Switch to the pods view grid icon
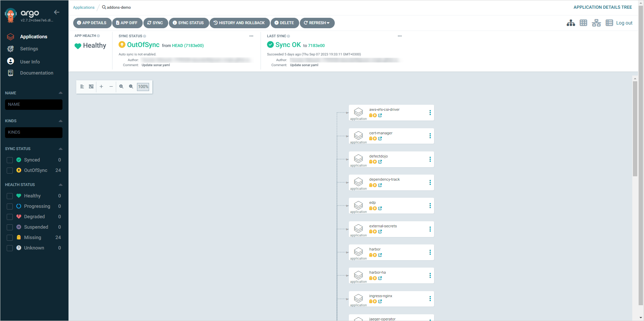 [584, 23]
